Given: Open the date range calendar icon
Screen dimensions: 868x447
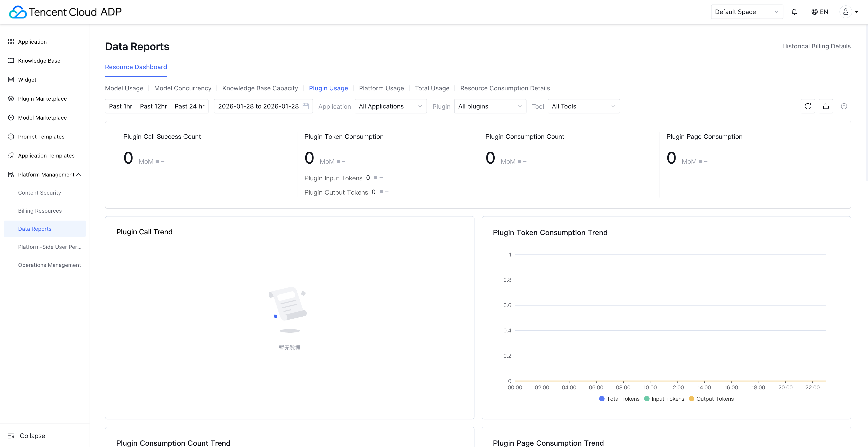Looking at the screenshot, I should [306, 106].
